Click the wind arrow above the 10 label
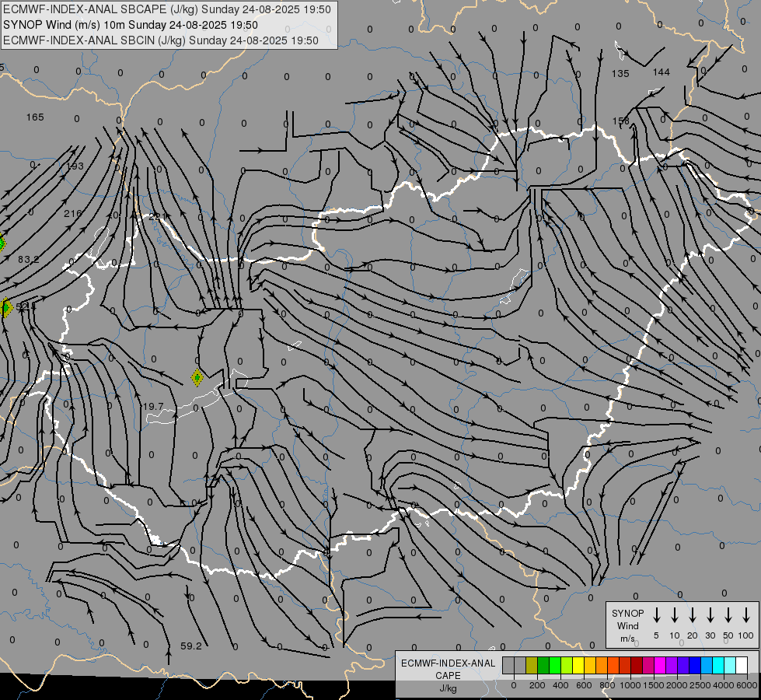The height and width of the screenshot is (700, 761). (675, 615)
